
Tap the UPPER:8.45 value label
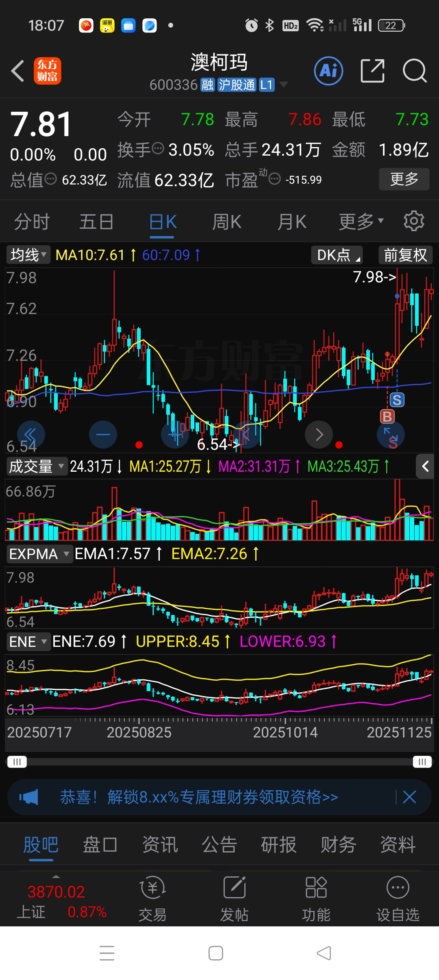(x=178, y=642)
